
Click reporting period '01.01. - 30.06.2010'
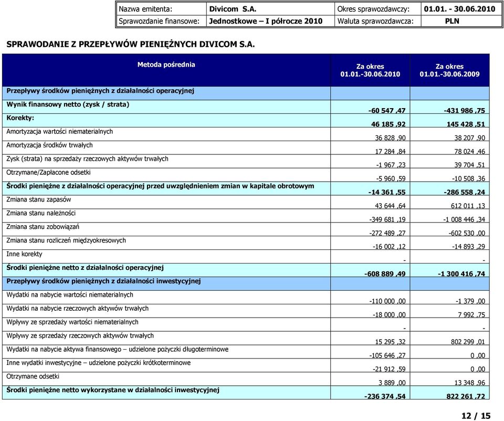[x=459, y=9]
